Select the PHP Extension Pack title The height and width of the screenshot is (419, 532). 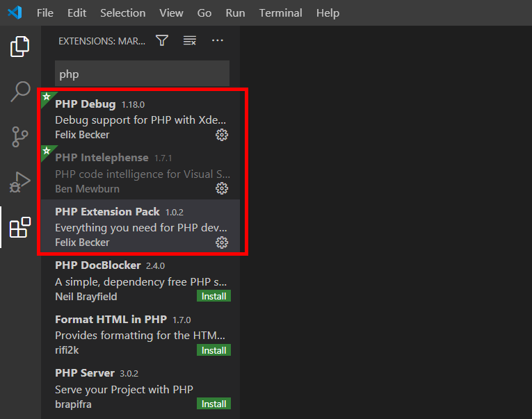tap(107, 211)
